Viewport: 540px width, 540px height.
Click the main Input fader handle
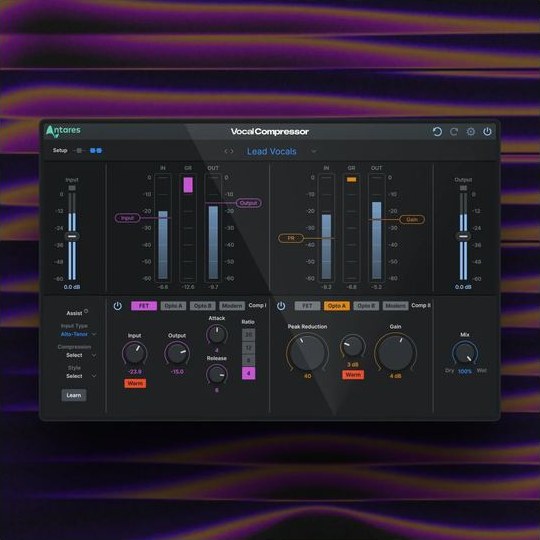click(72, 236)
